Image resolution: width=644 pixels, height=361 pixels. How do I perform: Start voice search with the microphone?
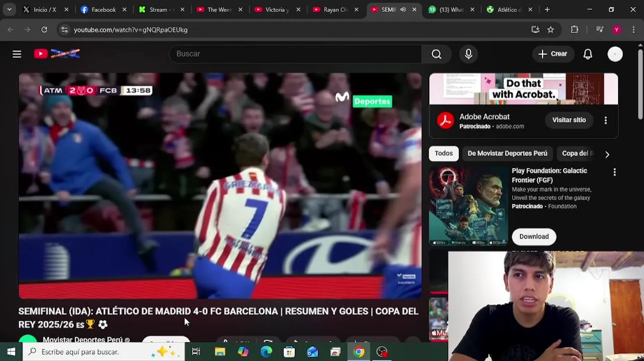point(468,54)
